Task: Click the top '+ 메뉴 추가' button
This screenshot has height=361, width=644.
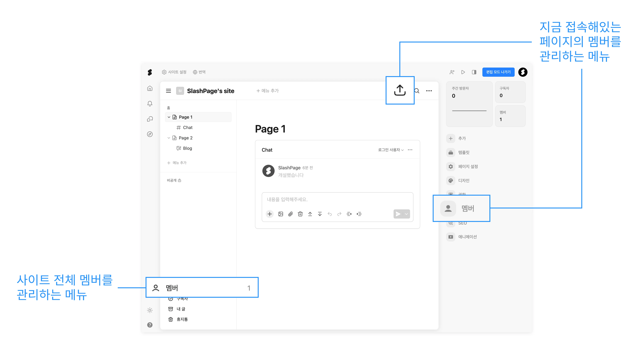Action: (268, 91)
